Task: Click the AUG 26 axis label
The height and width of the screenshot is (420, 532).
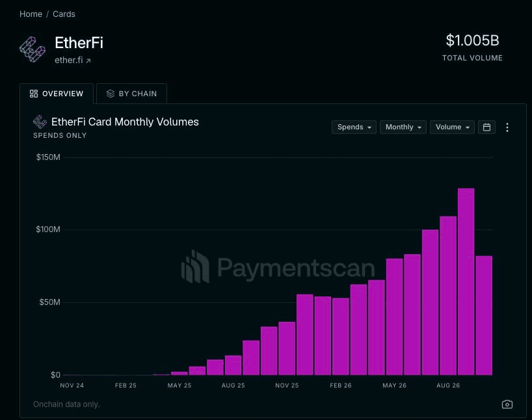Action: (448, 386)
